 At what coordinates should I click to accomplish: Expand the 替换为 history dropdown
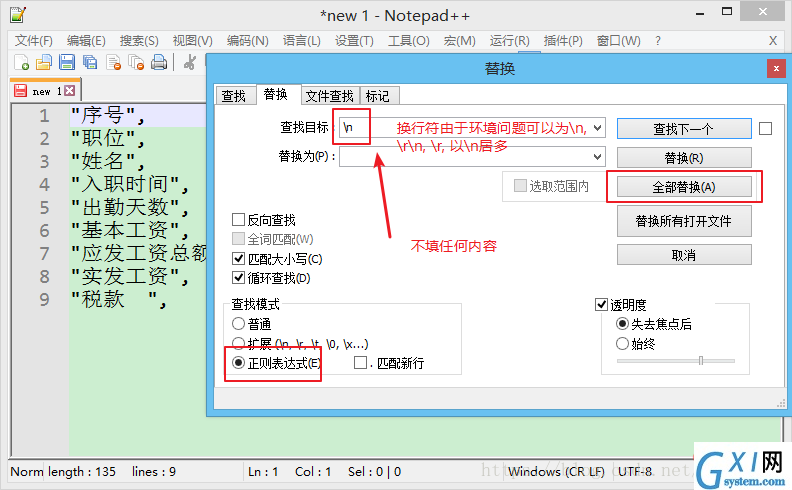point(598,157)
